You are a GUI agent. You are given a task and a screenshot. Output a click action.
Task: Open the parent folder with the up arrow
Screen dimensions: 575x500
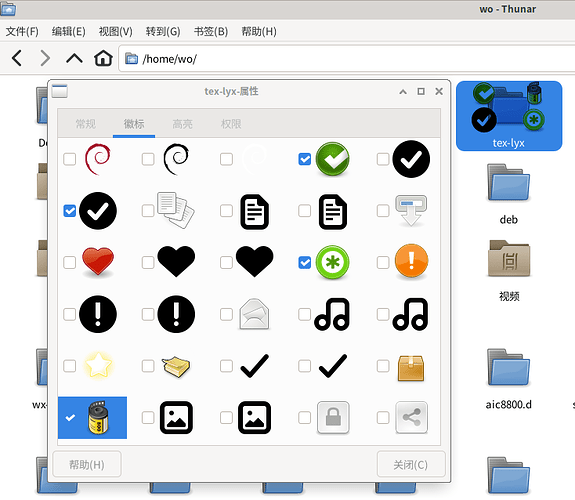coord(74,58)
